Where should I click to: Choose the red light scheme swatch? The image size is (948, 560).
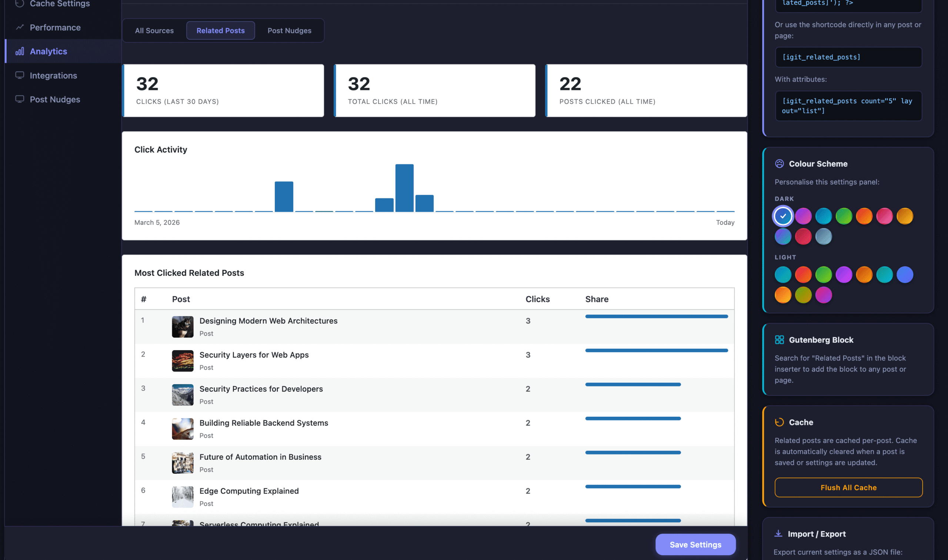(x=803, y=274)
